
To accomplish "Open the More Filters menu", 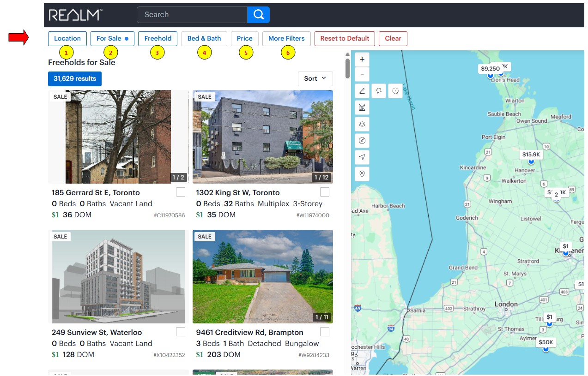I will (x=286, y=39).
